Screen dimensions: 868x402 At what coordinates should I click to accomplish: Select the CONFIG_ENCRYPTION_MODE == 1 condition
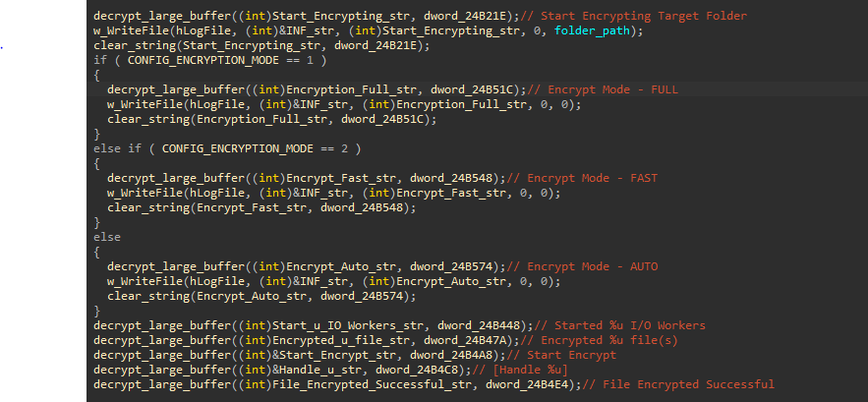(x=220, y=60)
